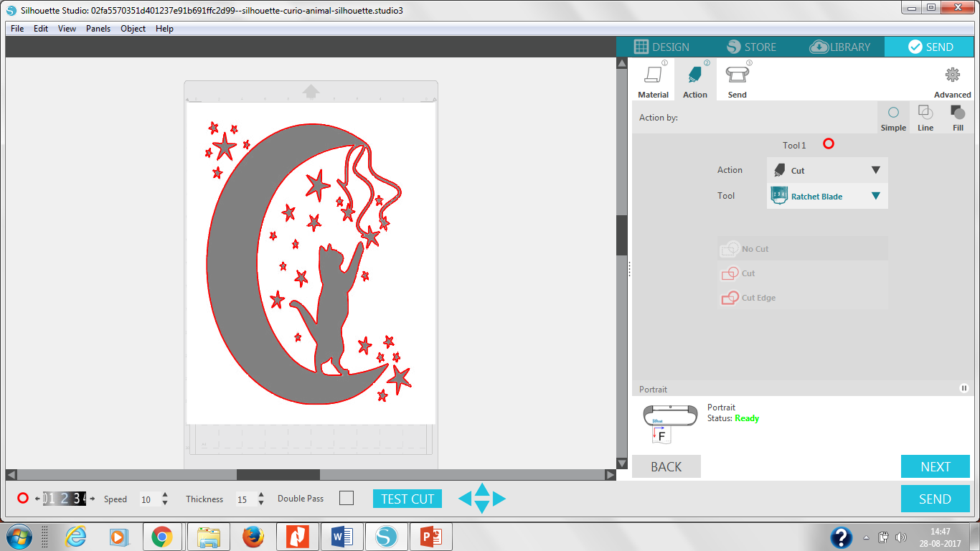Click the vertical canvas scrollbar thumb
980x551 pixels.
point(622,235)
